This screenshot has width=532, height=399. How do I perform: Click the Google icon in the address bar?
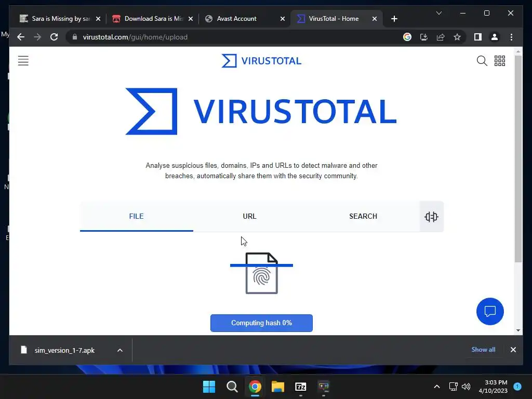pos(407,37)
